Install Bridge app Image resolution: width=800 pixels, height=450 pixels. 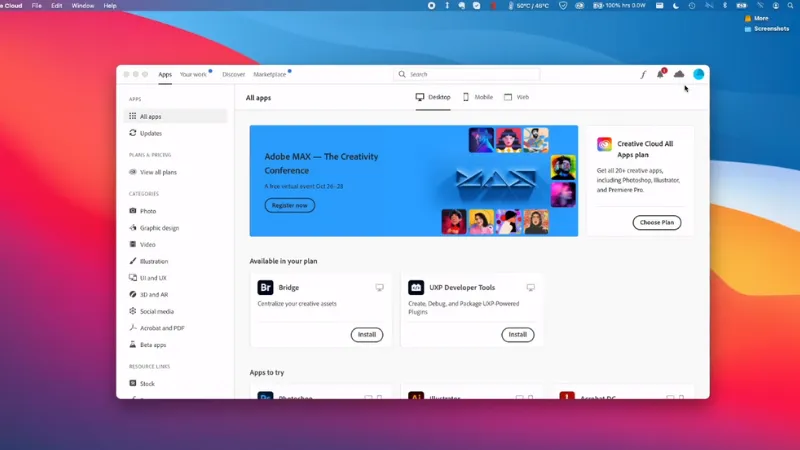click(x=367, y=335)
